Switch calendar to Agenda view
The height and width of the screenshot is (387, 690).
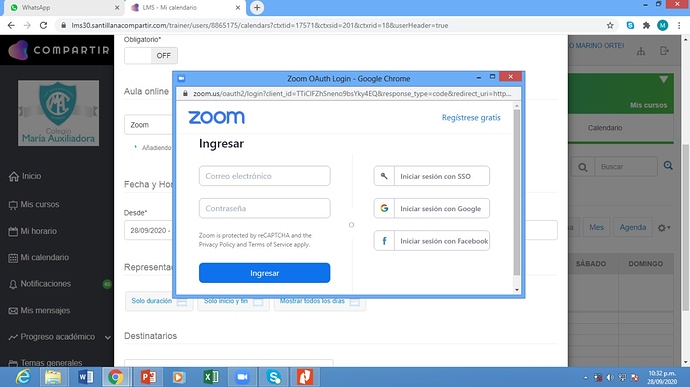(x=633, y=227)
